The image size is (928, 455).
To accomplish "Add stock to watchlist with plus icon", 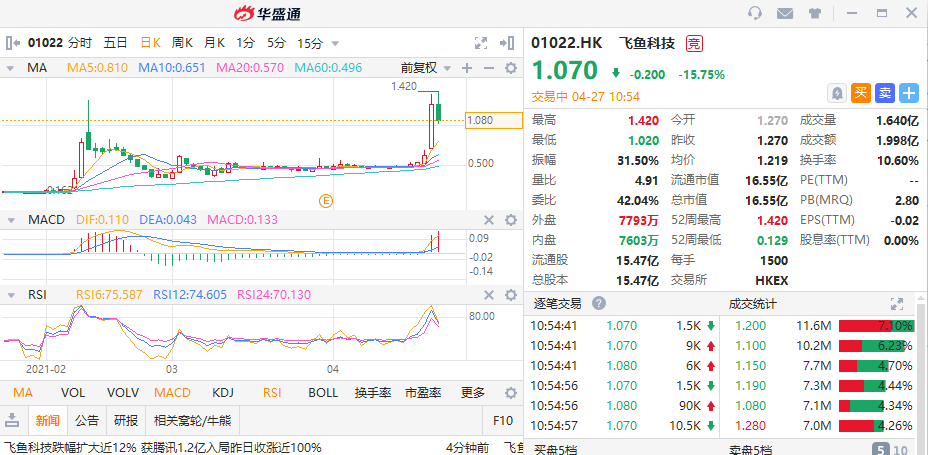I will click(x=909, y=93).
